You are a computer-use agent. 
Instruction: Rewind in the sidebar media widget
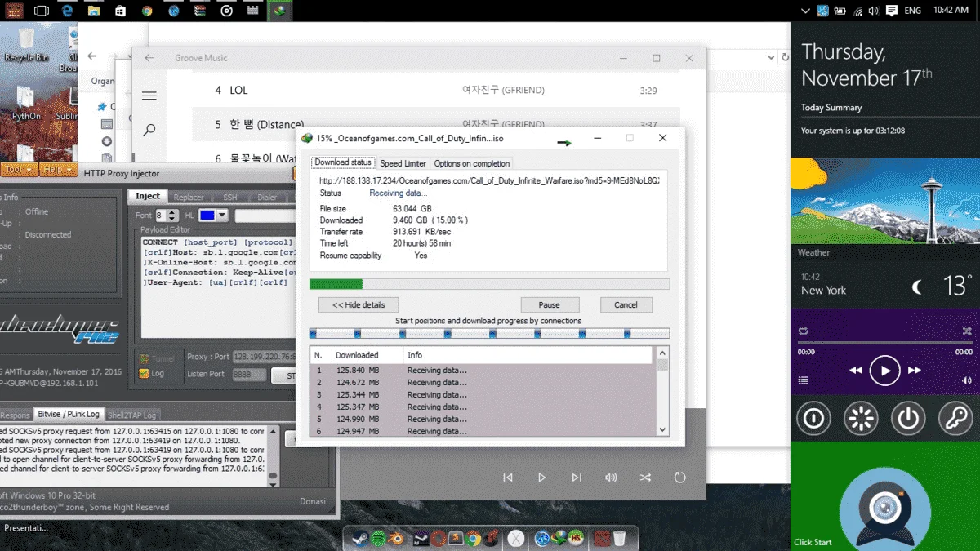(855, 371)
